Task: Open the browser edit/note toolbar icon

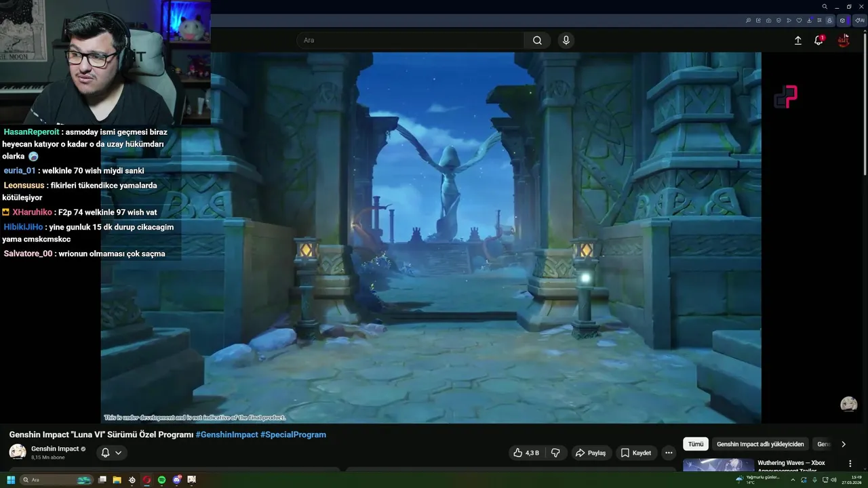Action: pyautogui.click(x=758, y=20)
